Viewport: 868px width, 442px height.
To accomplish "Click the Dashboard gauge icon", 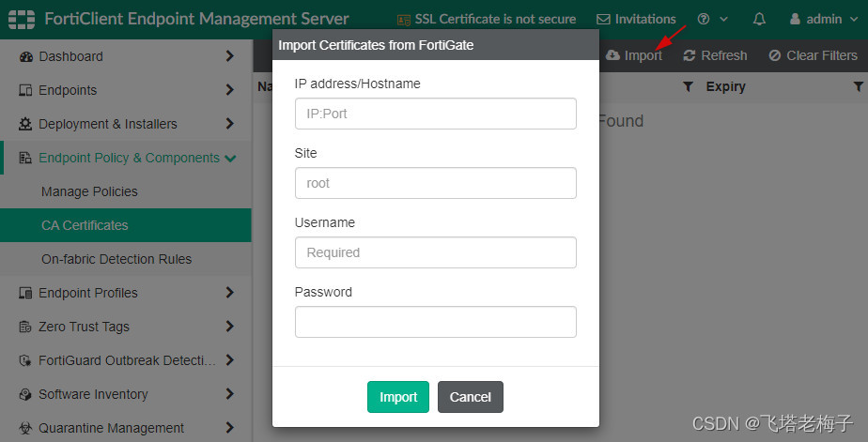I will point(26,56).
